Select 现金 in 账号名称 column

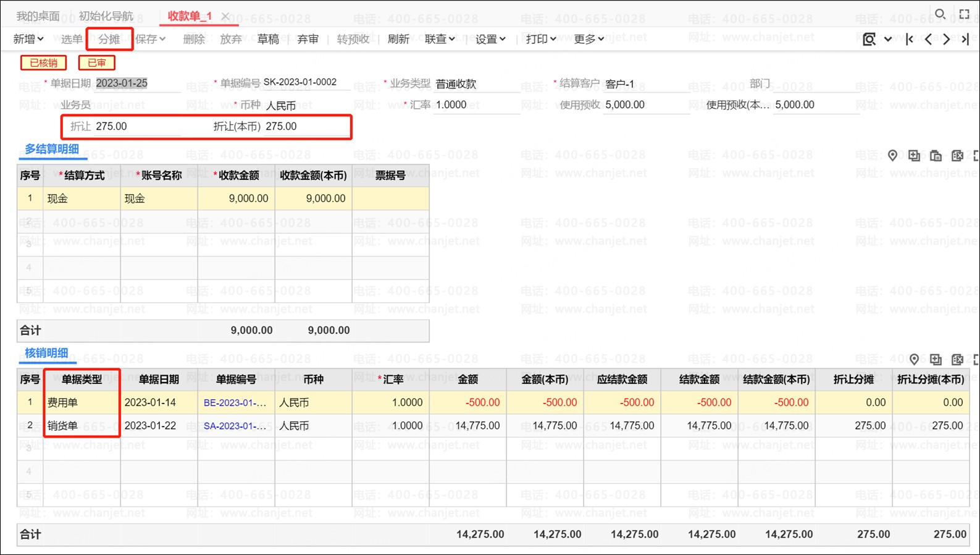point(159,198)
